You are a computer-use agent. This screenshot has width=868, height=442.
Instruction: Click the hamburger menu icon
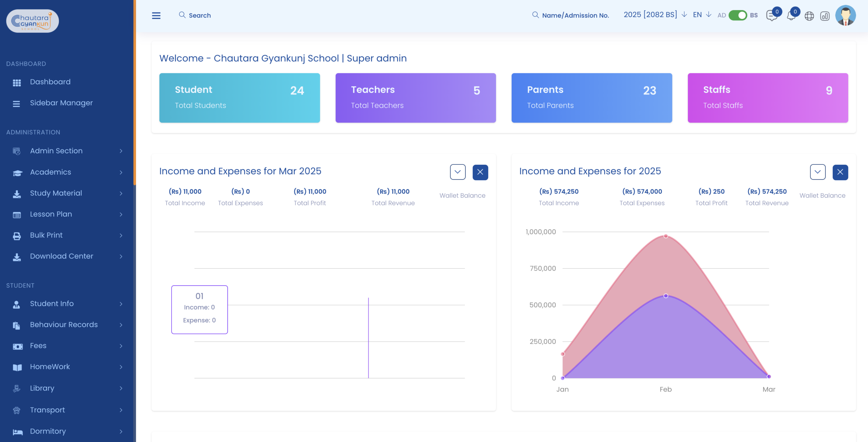[156, 16]
